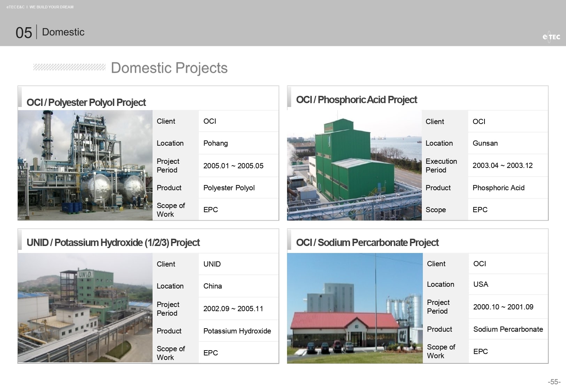Click the 'China' location cell
This screenshot has width=566, height=392.
click(x=212, y=286)
